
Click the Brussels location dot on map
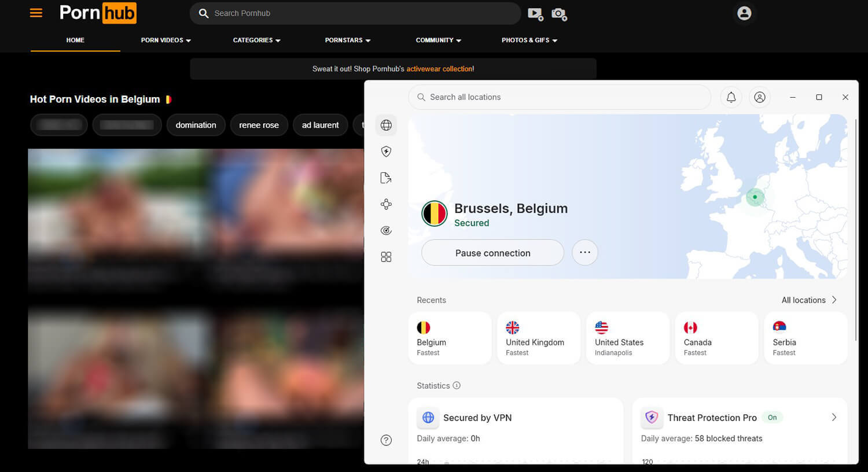tap(755, 197)
